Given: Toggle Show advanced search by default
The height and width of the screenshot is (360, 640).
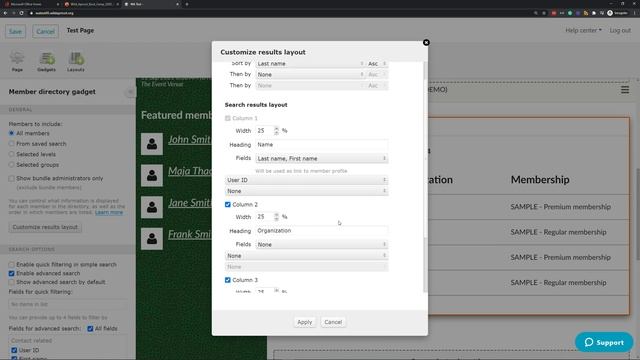Looking at the screenshot, I should pos(11,282).
